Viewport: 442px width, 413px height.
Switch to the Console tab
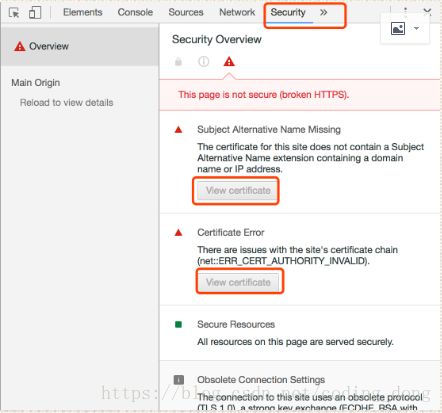tap(135, 12)
